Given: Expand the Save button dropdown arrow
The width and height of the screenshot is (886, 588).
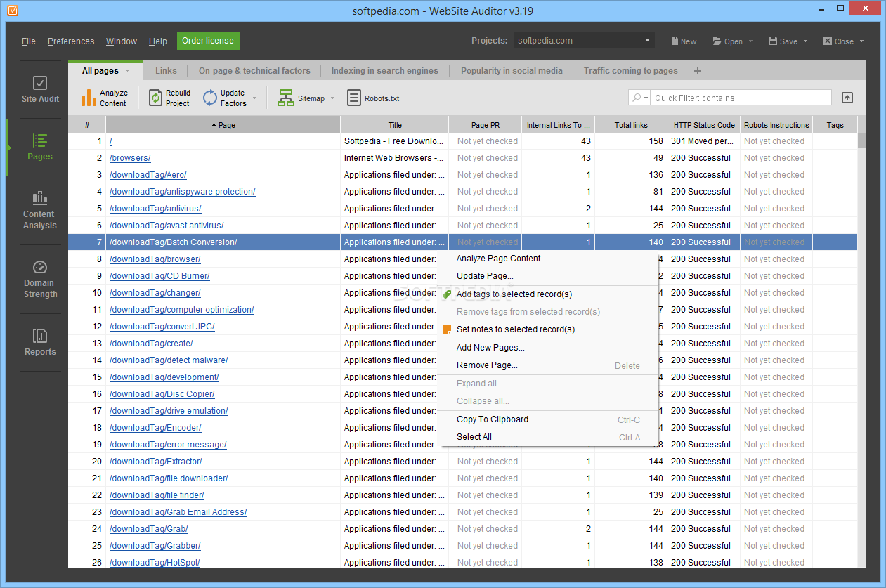Looking at the screenshot, I should coord(805,41).
